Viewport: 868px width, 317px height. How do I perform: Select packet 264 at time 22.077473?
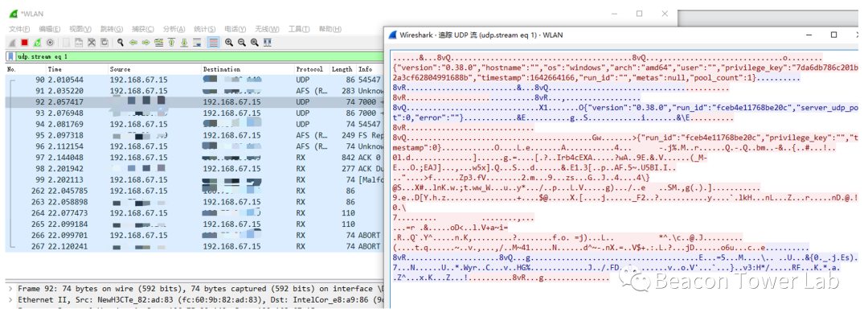(x=194, y=213)
